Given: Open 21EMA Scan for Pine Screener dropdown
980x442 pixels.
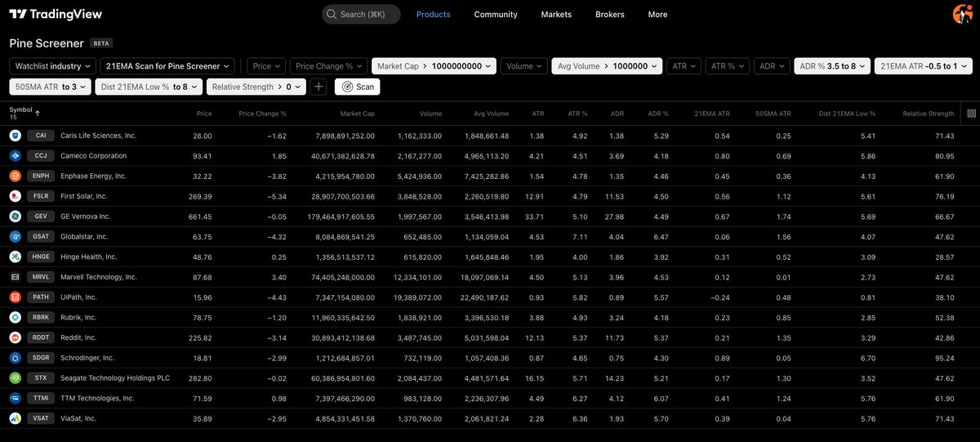Looking at the screenshot, I should 169,66.
